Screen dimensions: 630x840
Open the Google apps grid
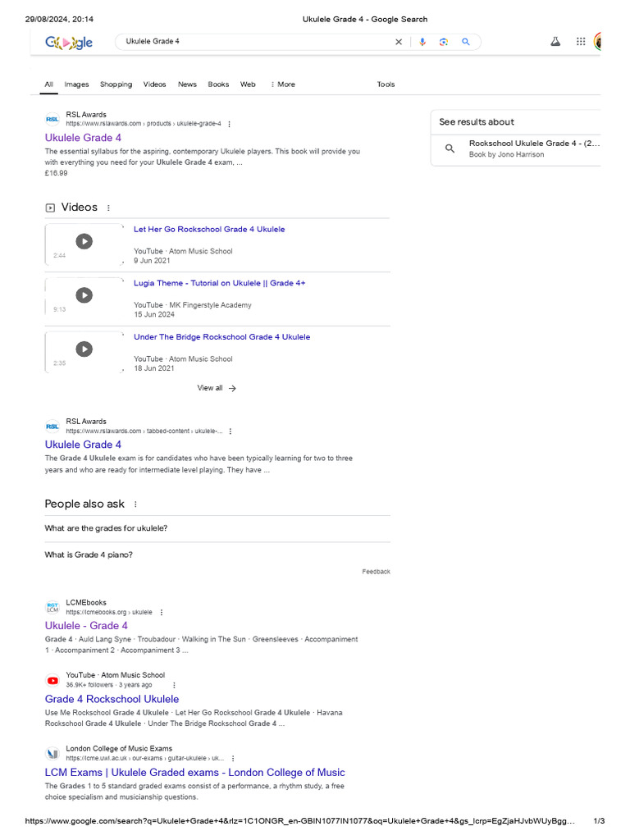pyautogui.click(x=581, y=42)
